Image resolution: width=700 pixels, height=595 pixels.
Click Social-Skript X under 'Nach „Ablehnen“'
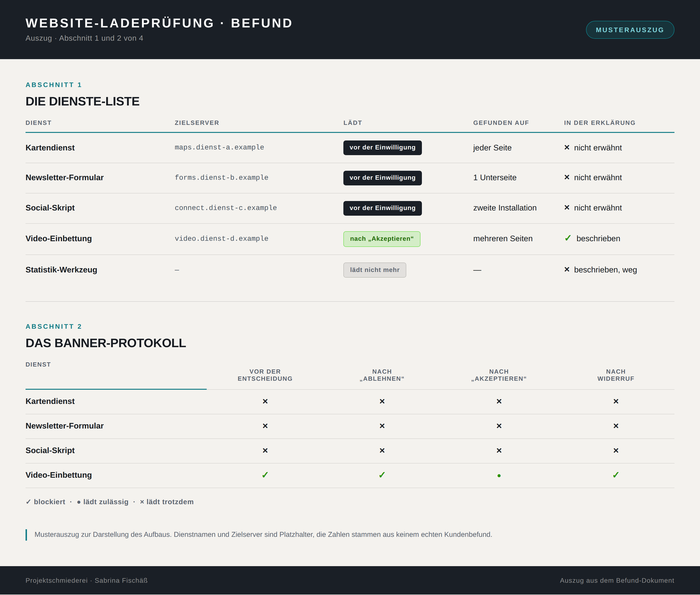point(382,451)
